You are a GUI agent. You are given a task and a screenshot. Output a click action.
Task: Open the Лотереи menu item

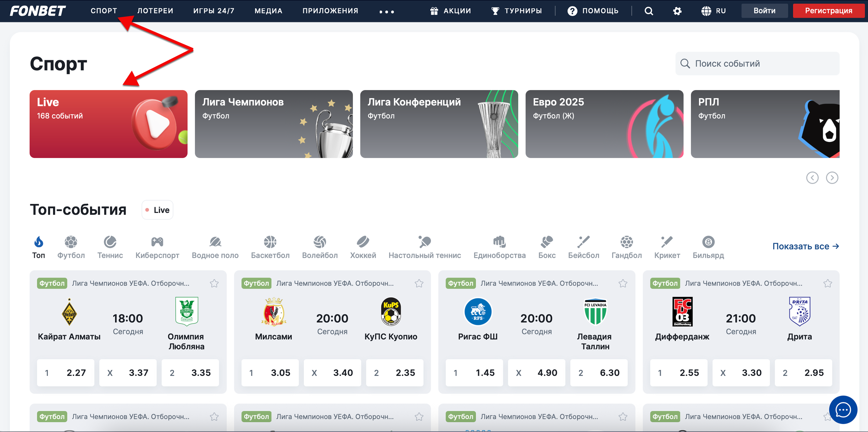(155, 11)
